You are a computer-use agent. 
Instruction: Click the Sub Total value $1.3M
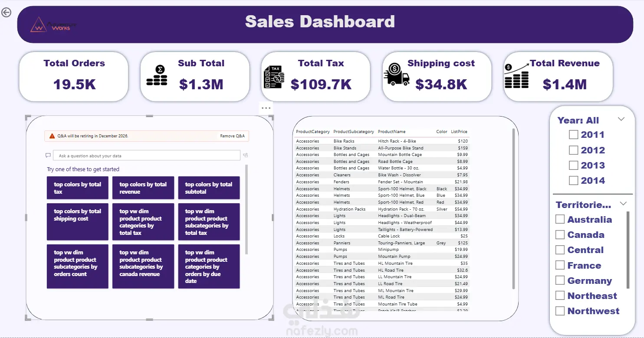(x=201, y=84)
